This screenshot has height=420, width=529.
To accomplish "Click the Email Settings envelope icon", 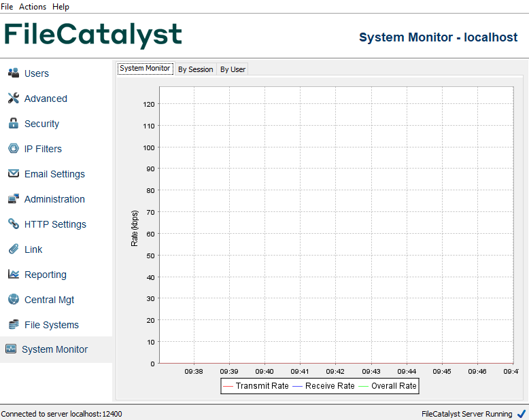I will 14,173.
